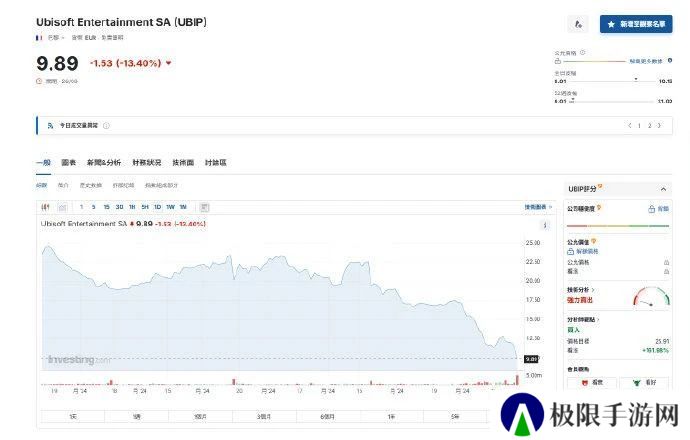Click the previous arrow in the alert banner pager
Screen dimensions: 690x440
(x=630, y=125)
